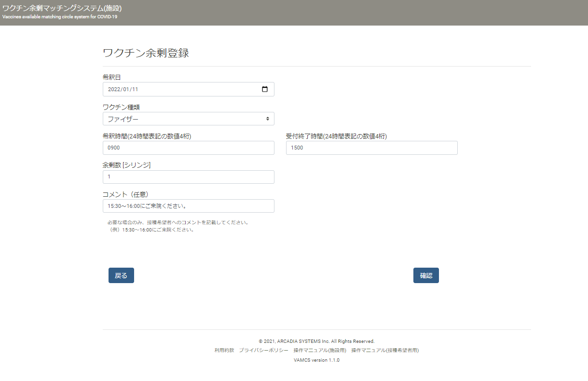This screenshot has width=588, height=381.
Task: Select the ファイザー vaccine type combo box
Action: (x=189, y=119)
